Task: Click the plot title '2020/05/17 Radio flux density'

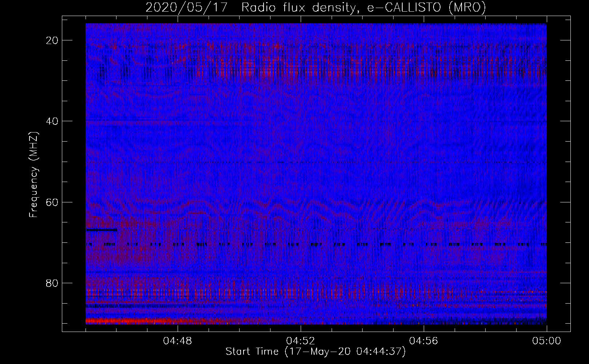Action: point(316,8)
